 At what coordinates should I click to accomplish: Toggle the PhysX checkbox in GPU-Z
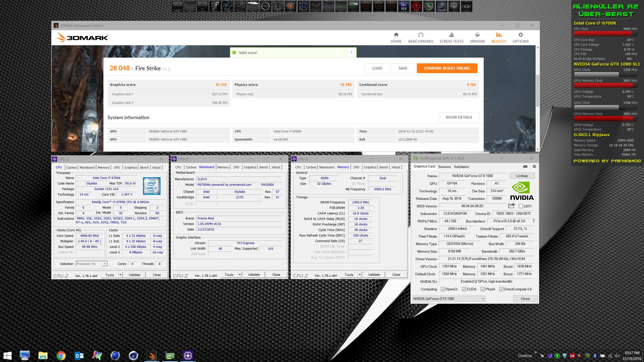point(483,289)
